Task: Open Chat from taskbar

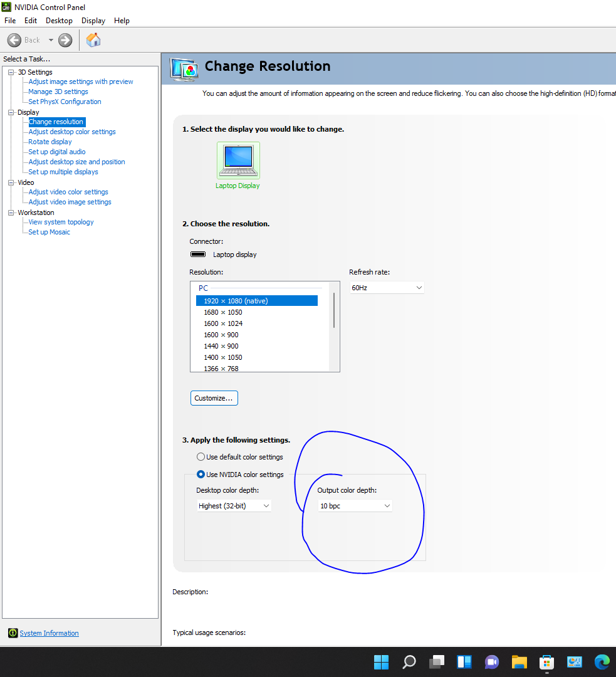Action: (492, 662)
